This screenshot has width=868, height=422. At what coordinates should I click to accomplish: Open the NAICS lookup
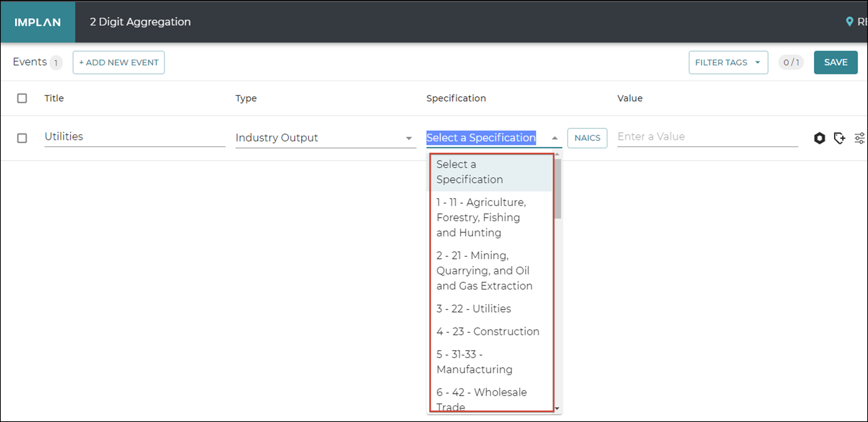pos(587,138)
